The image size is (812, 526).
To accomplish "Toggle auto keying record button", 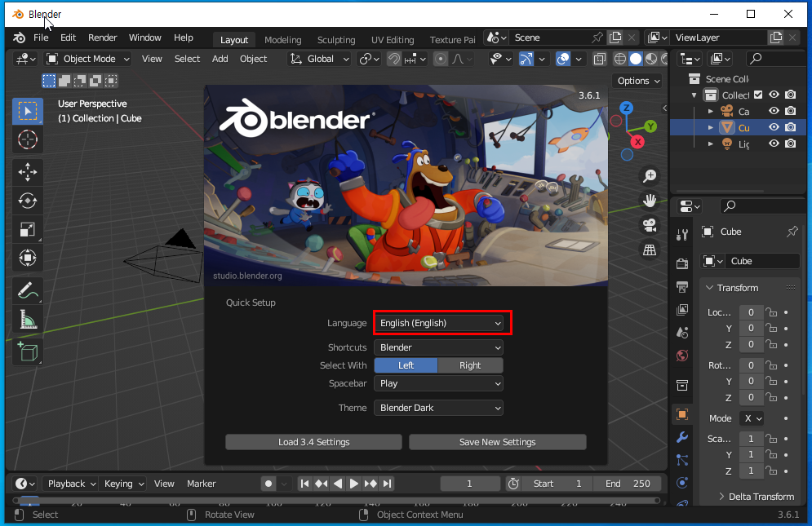I will pos(268,484).
